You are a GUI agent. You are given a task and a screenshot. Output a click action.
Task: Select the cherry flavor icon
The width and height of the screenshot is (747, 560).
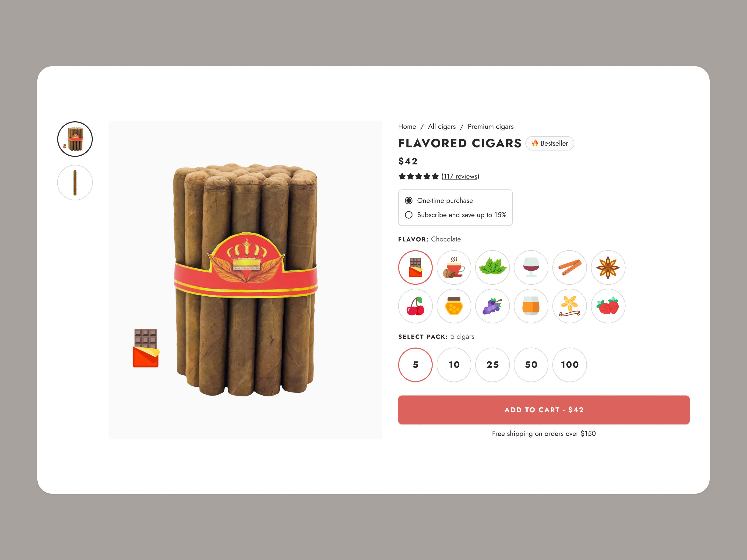(415, 306)
